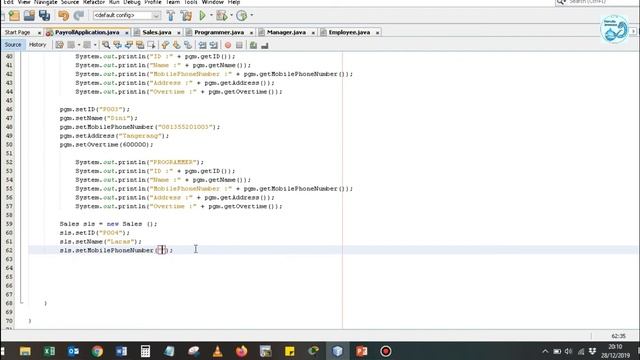Switch to the Manager.java tab

[286, 32]
